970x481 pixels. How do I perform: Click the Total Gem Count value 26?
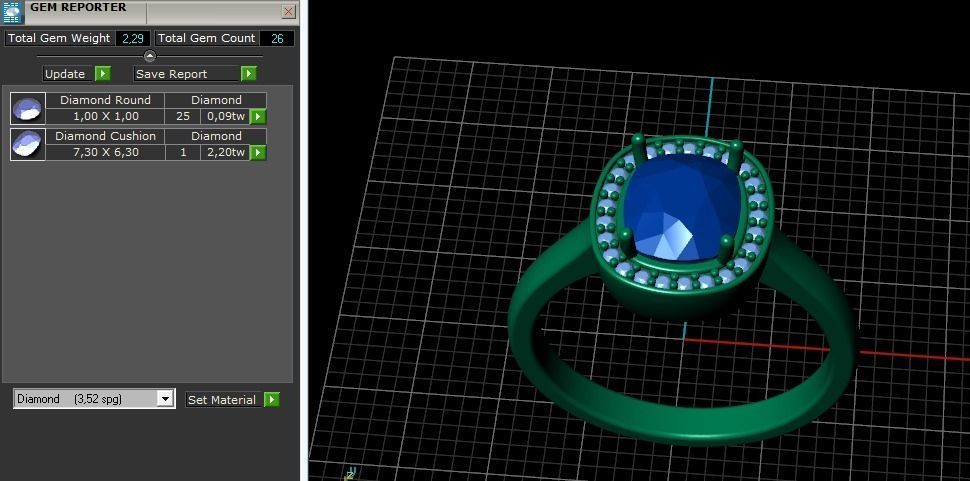[x=277, y=38]
